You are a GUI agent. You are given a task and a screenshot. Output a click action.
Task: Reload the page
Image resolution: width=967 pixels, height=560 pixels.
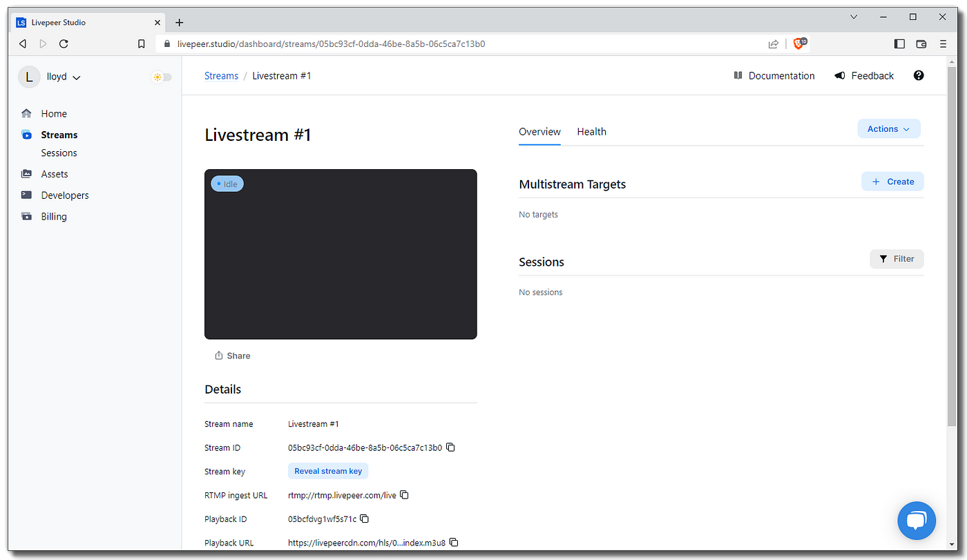click(64, 44)
